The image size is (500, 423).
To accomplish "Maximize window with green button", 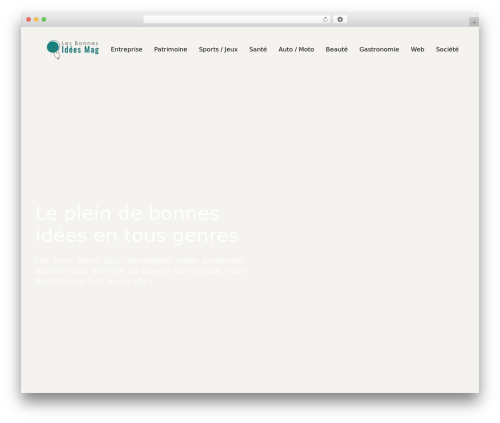I will tap(44, 19).
